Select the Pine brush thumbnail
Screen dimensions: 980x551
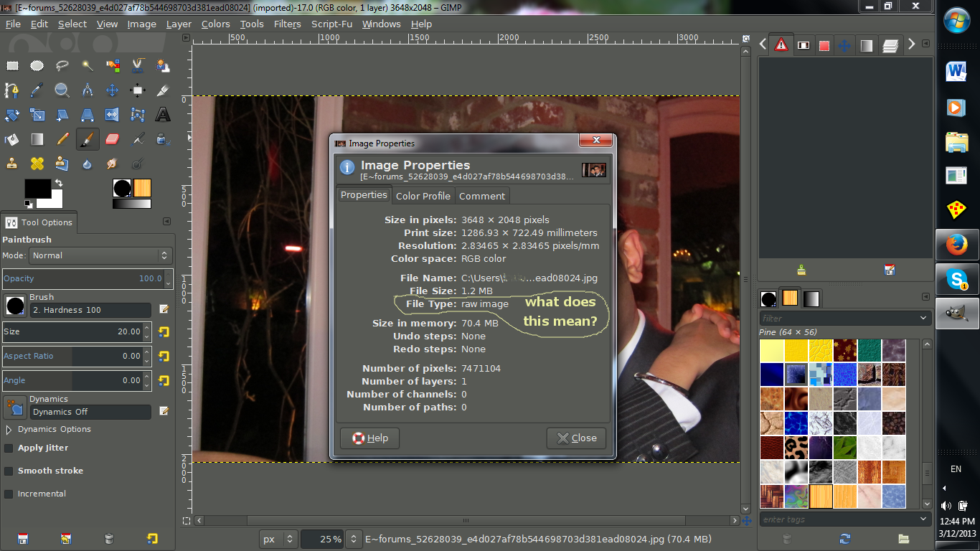(820, 495)
